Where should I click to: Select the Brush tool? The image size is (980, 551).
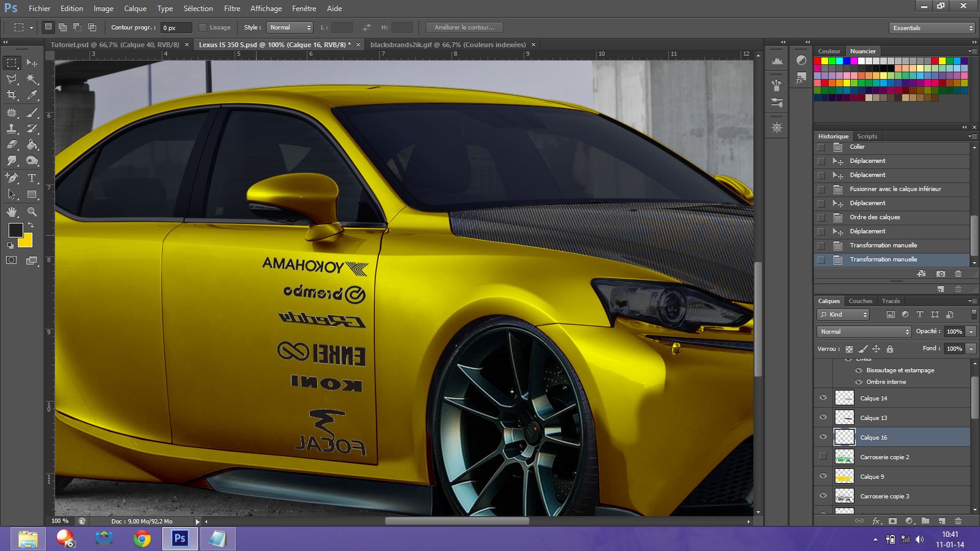pyautogui.click(x=32, y=113)
